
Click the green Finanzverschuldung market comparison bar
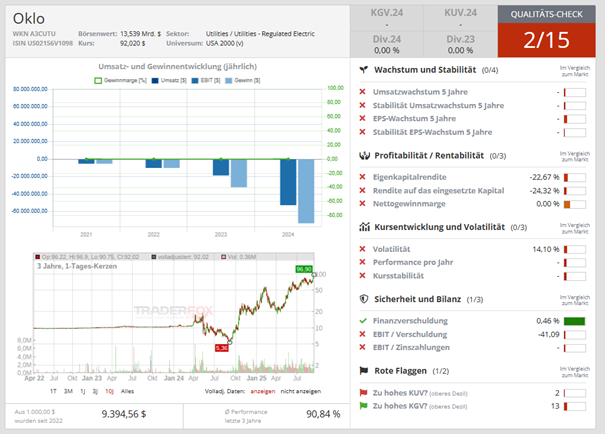(575, 321)
